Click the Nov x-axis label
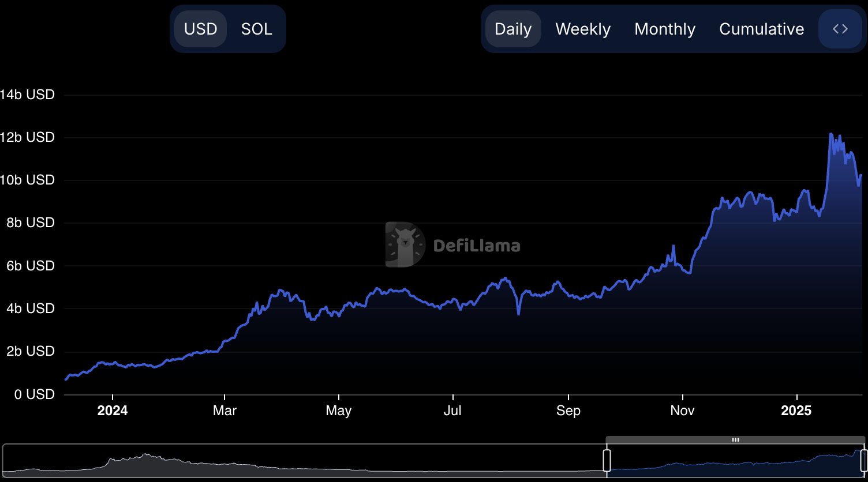The image size is (868, 482). pos(682,411)
